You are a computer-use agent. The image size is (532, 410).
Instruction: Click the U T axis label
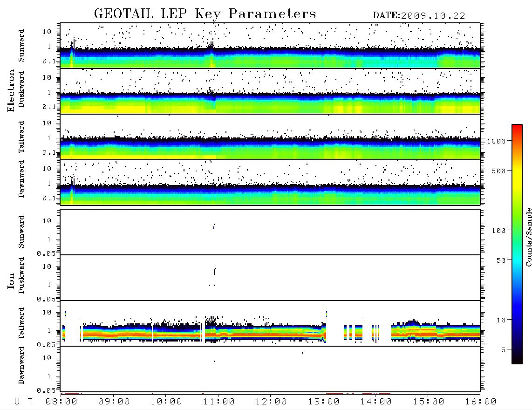[x=23, y=402]
